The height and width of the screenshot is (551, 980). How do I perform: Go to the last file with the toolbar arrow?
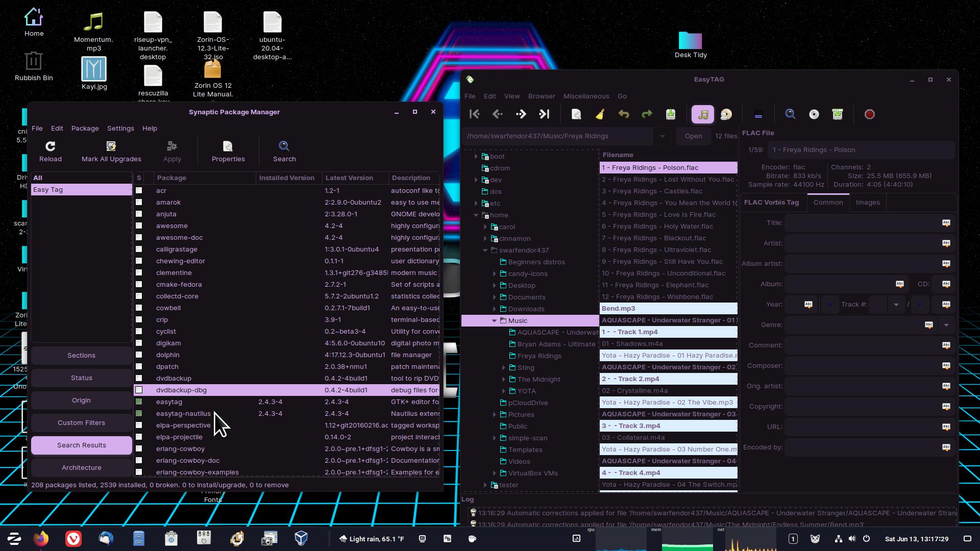tap(544, 114)
